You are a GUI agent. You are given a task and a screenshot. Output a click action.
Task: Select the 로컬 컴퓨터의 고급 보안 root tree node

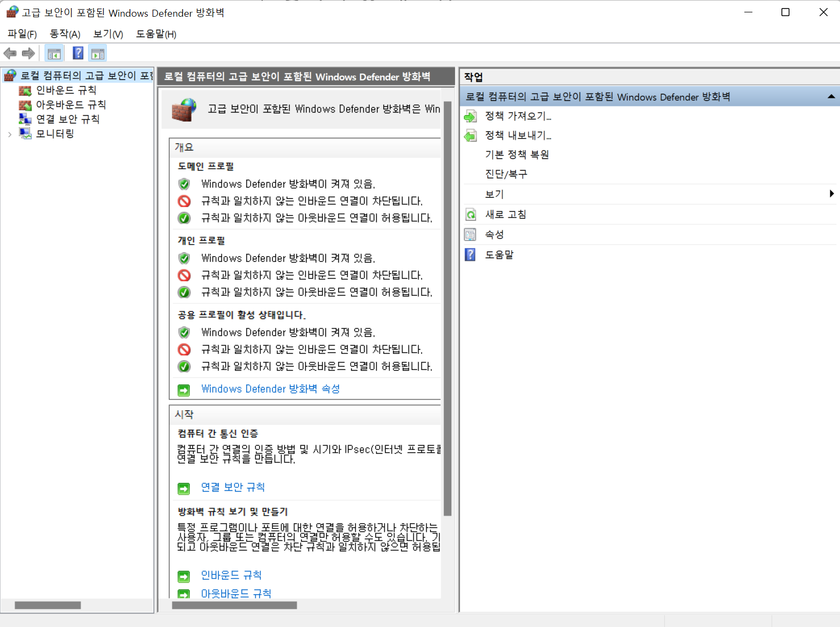(87, 76)
